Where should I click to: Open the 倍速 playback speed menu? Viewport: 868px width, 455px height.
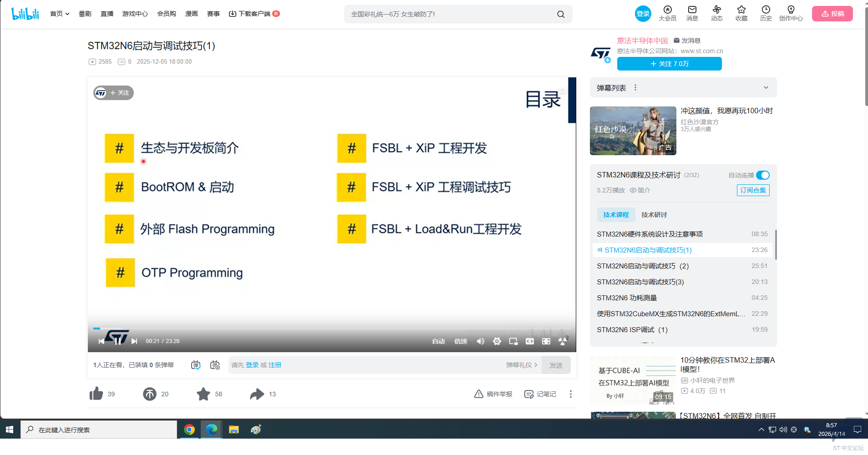[461, 341]
